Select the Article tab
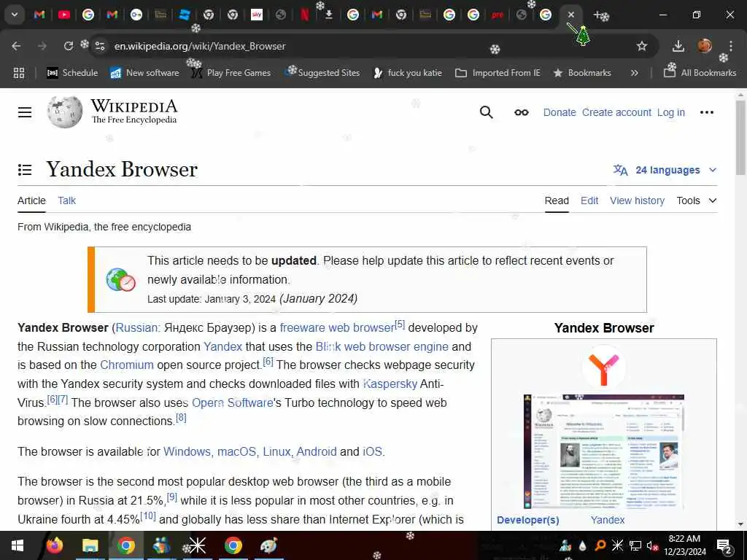This screenshot has width=747, height=560. (x=31, y=201)
